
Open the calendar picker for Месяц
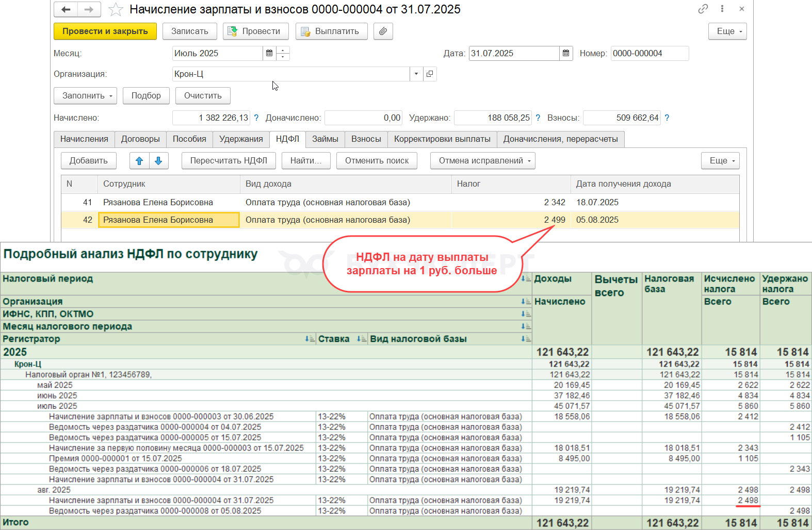click(269, 53)
